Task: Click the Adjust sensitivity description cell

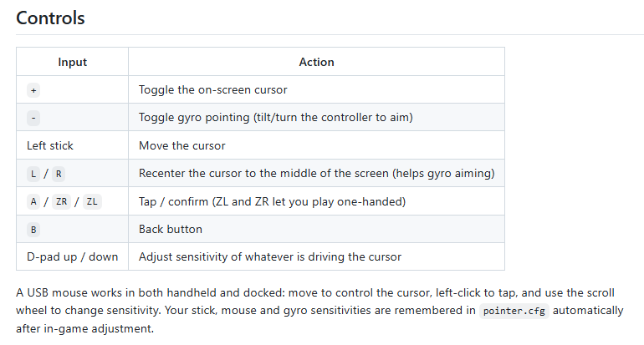Action: click(x=316, y=256)
